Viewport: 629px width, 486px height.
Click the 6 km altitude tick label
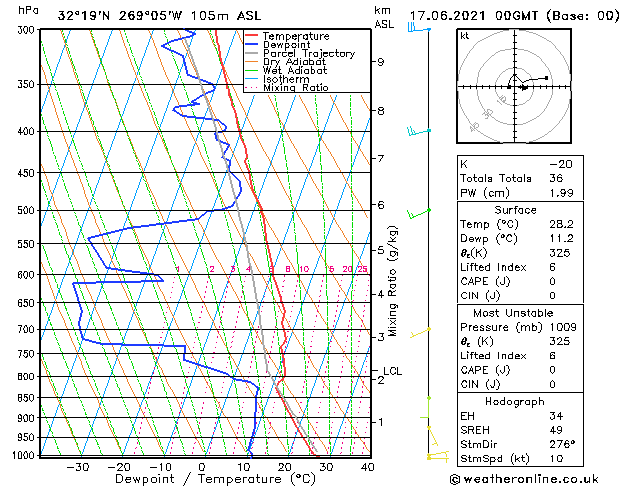click(x=380, y=205)
